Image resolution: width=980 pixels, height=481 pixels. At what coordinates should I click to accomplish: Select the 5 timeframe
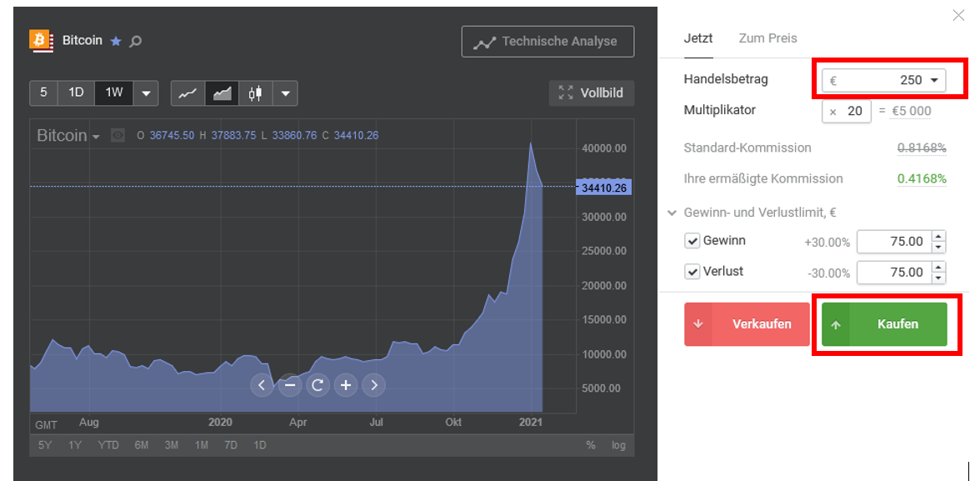(43, 93)
